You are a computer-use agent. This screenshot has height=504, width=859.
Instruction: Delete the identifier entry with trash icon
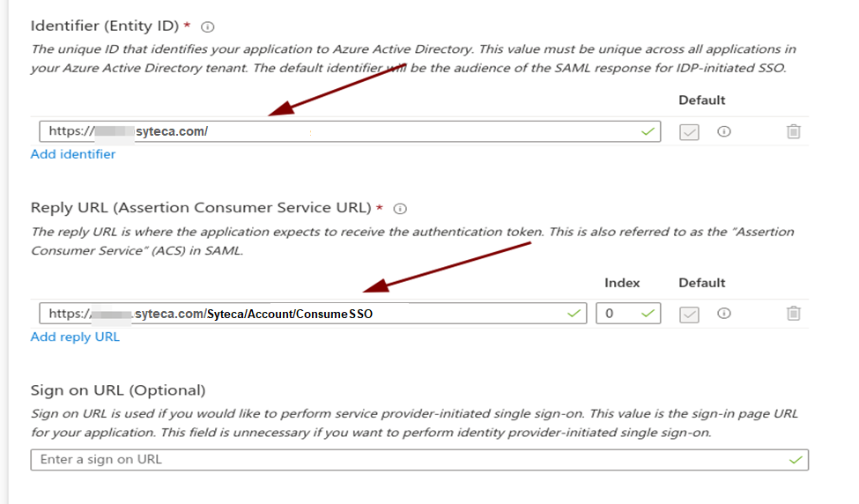tap(793, 131)
